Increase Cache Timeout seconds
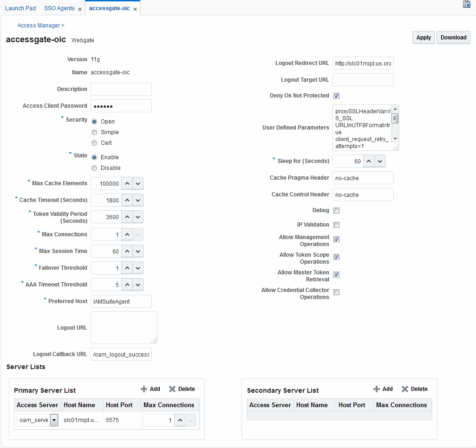 click(127, 201)
